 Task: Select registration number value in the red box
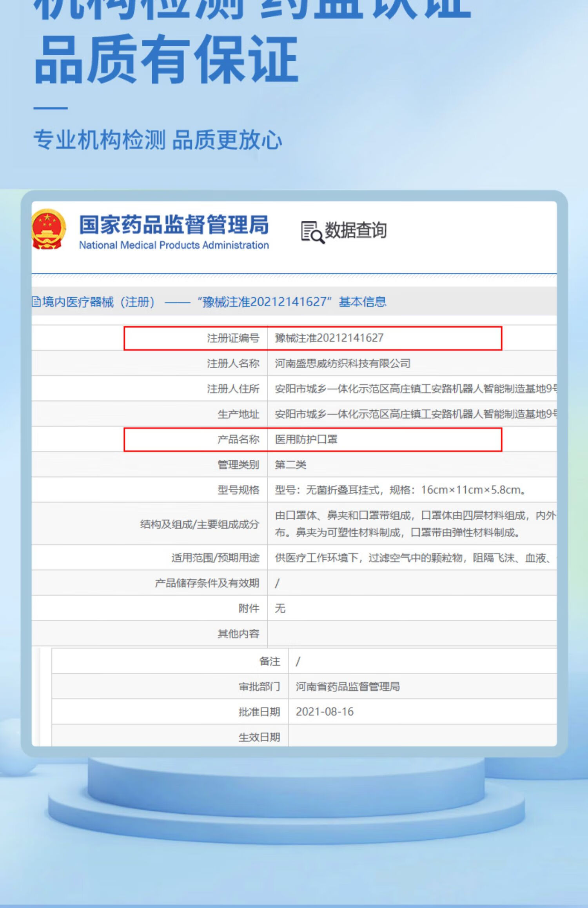(329, 338)
